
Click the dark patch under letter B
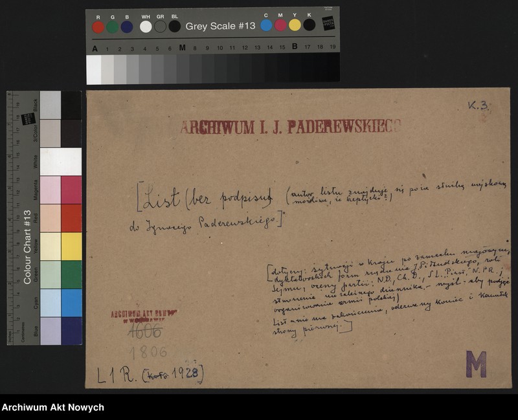[295, 68]
